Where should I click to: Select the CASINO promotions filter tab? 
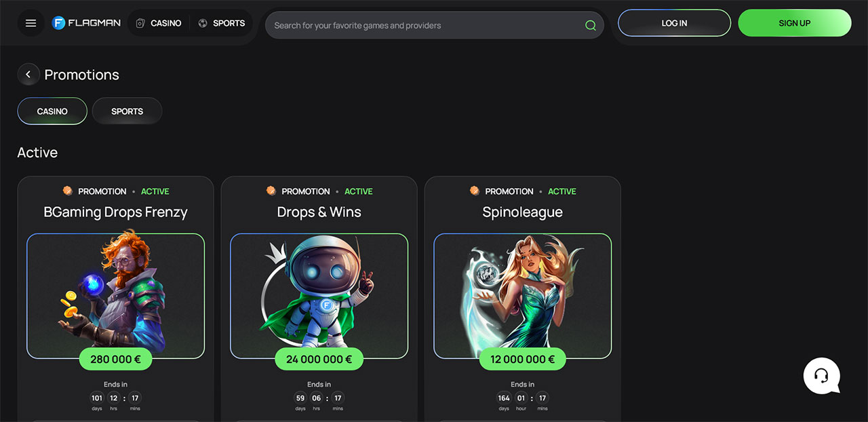[52, 111]
